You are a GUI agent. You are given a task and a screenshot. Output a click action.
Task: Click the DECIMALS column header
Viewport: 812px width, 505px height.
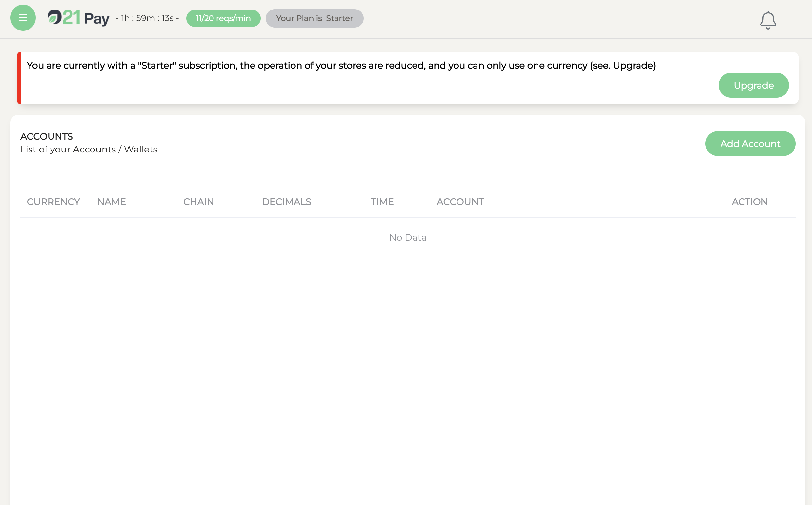click(286, 202)
